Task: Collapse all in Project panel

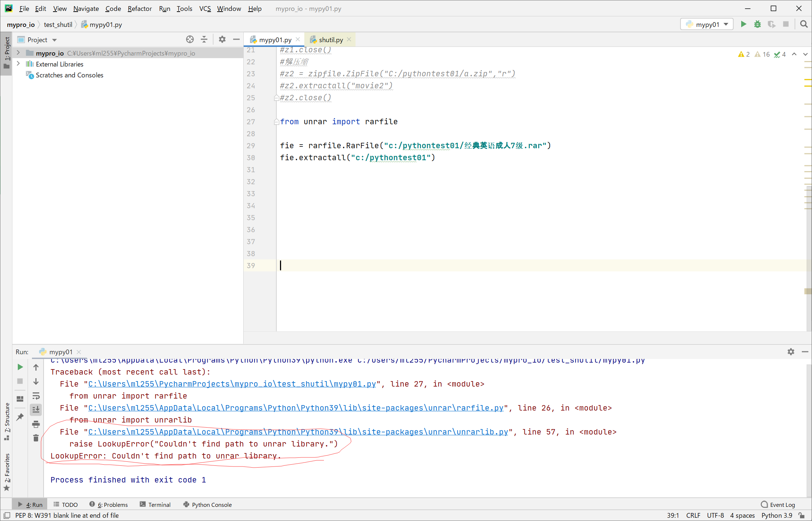Action: tap(204, 39)
